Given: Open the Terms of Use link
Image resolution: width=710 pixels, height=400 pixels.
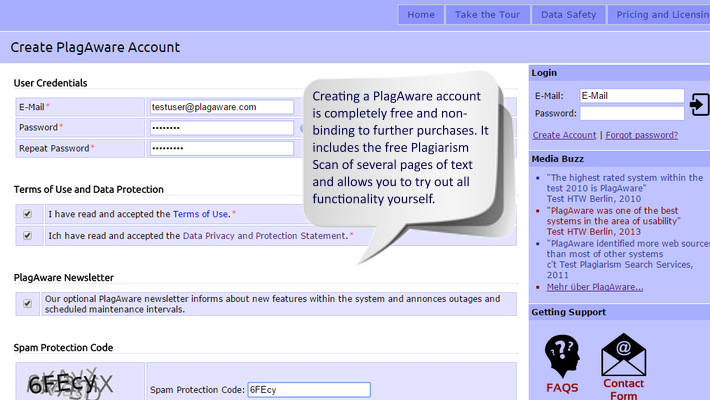Looking at the screenshot, I should pos(200,214).
